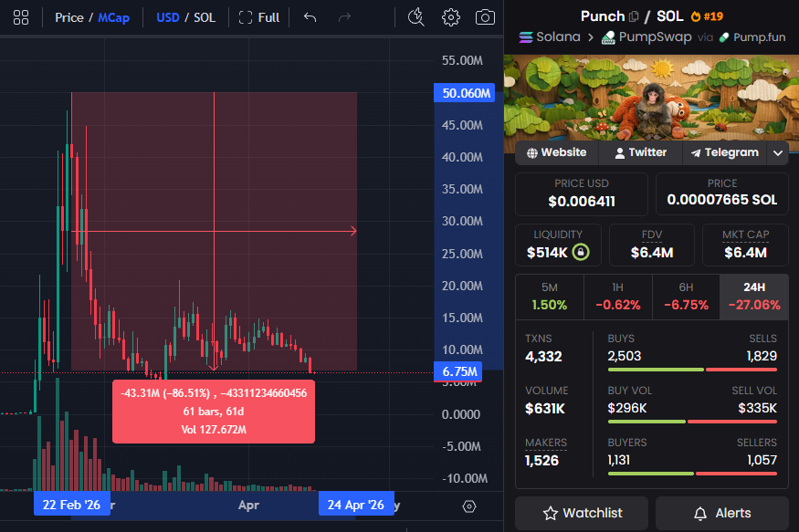Open the token Telegram link
Image resolution: width=799 pixels, height=532 pixels.
click(725, 152)
